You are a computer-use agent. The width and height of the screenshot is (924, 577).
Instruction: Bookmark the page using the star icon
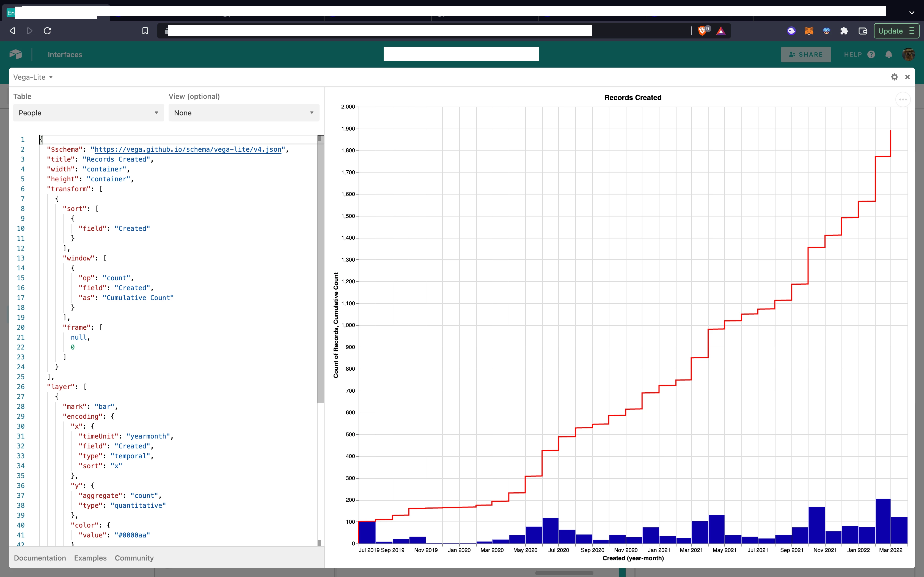click(x=145, y=31)
